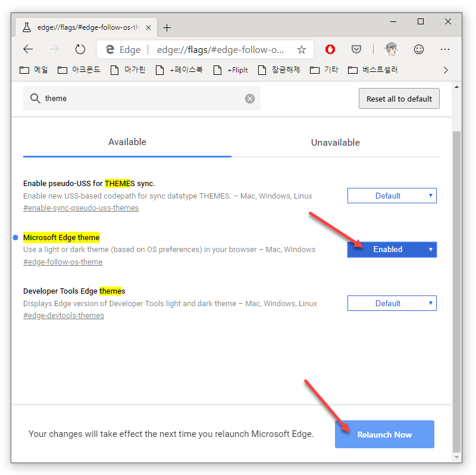The image size is (476, 475).
Task: Maximize the Edge window
Action: coord(421,21)
